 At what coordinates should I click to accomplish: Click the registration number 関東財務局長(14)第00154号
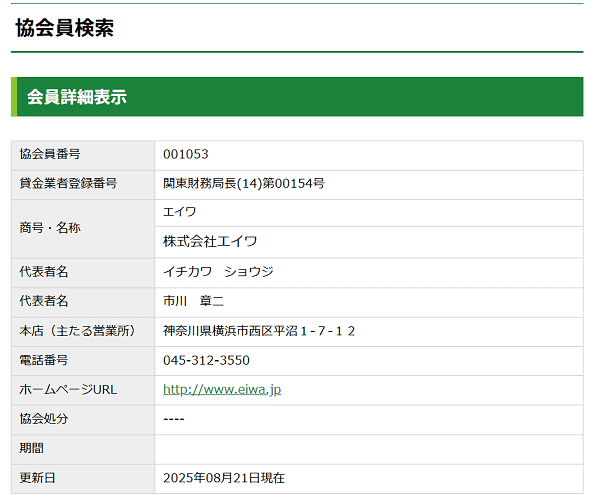243,183
